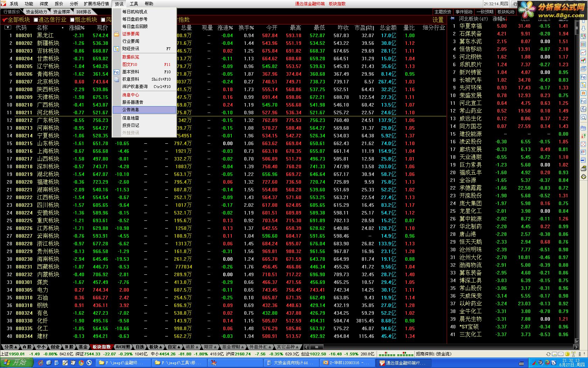Select the 880207 北京板块 row
The image size is (588, 368).
pyautogui.click(x=224, y=82)
